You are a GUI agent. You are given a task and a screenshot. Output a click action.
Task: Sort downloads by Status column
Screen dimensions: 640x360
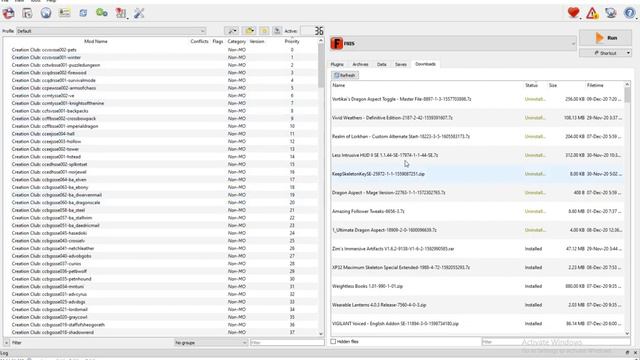click(531, 85)
